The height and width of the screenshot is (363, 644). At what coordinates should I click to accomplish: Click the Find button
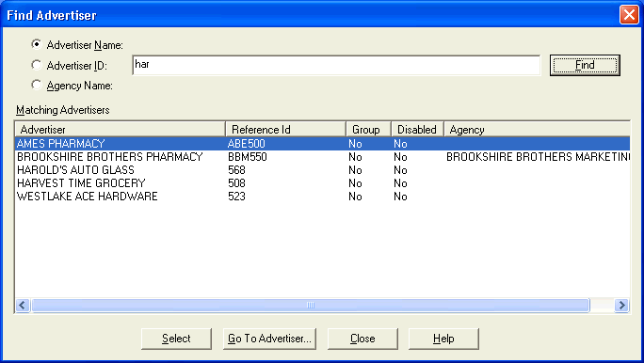click(x=585, y=65)
